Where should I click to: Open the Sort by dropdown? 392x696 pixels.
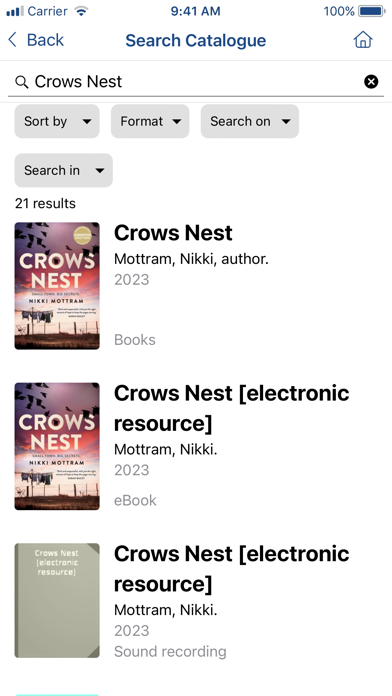57,121
